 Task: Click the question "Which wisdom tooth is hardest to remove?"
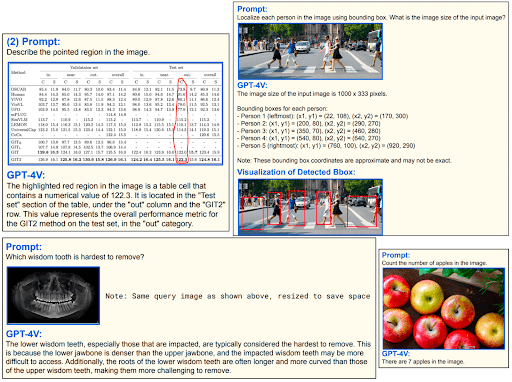(x=75, y=257)
